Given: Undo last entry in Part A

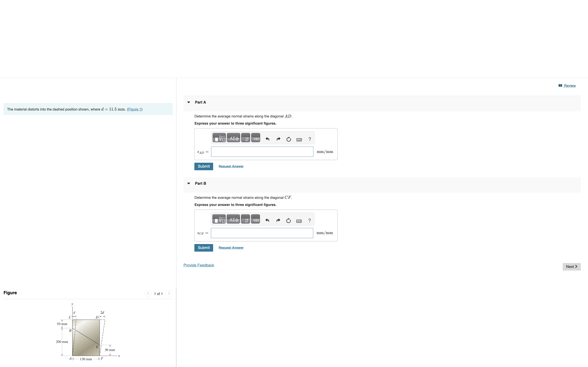Looking at the screenshot, I should pos(267,139).
